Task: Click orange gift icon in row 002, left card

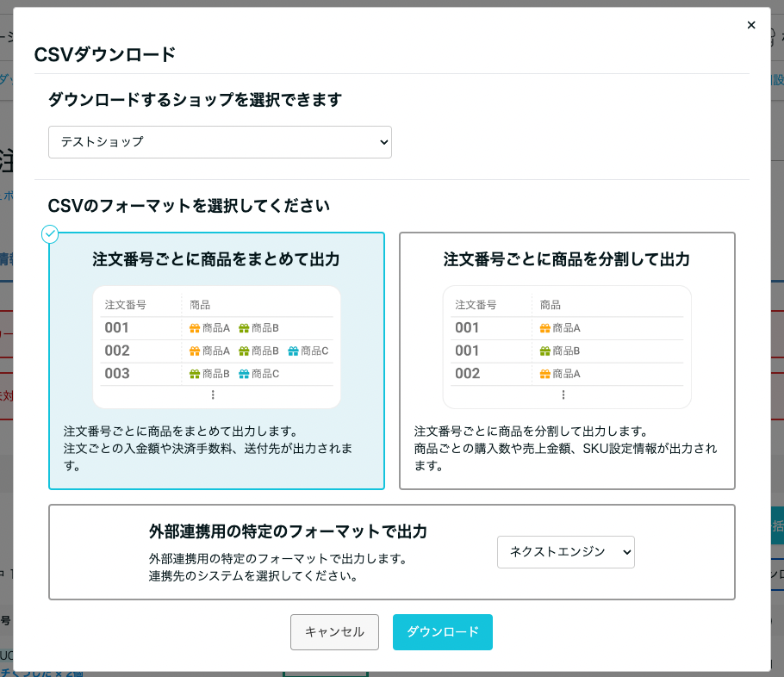Action: pyautogui.click(x=195, y=351)
